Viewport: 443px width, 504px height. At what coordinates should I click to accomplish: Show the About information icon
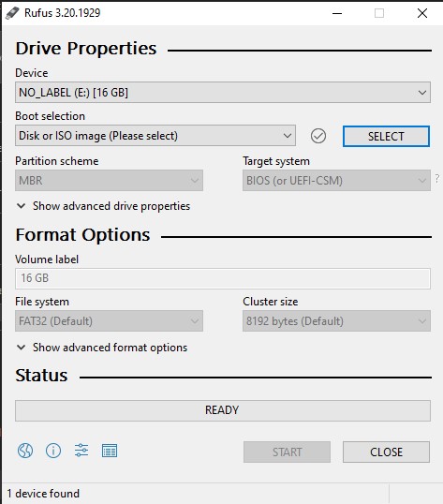53,451
